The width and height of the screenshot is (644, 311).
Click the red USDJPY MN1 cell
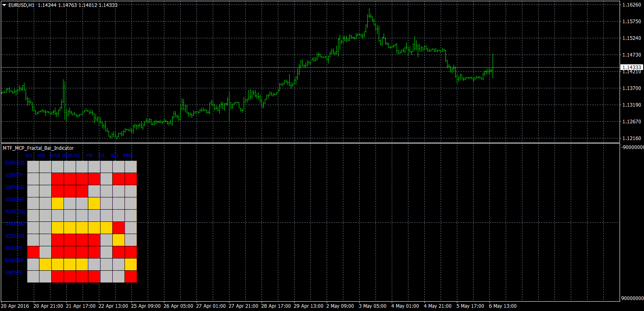coord(131,179)
